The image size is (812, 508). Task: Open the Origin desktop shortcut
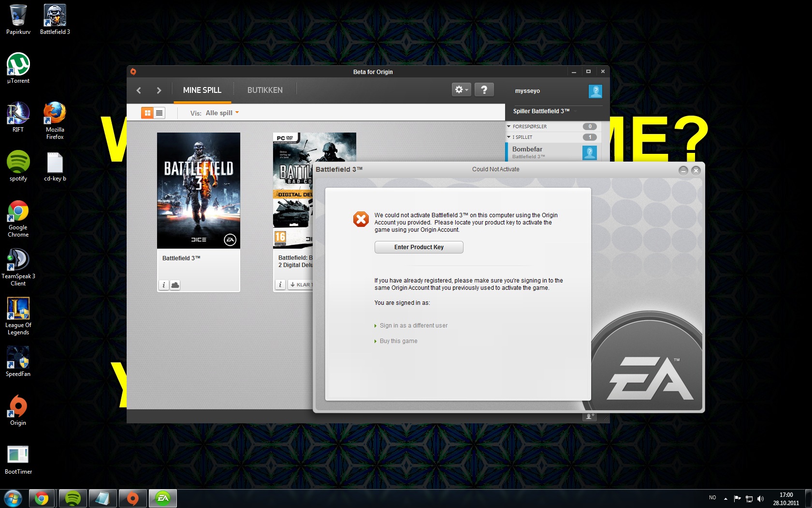pos(18,410)
